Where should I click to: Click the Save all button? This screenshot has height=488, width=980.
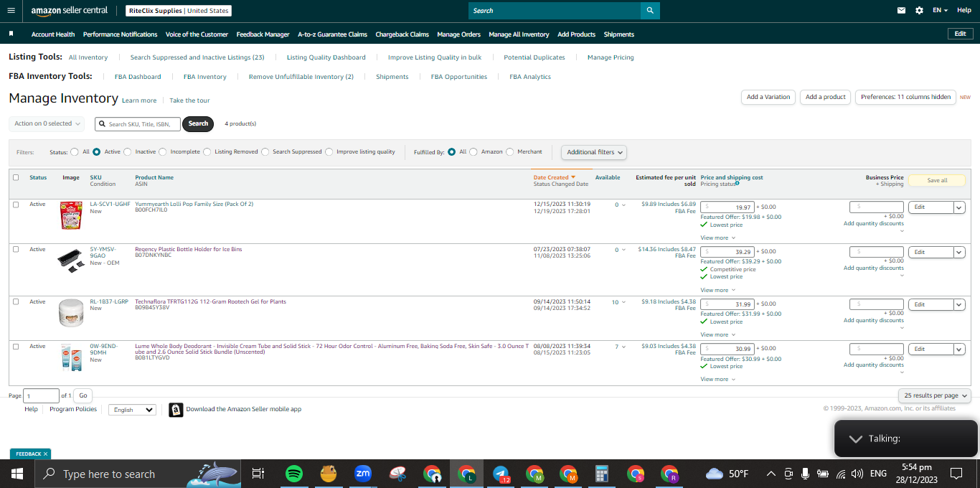(x=937, y=181)
